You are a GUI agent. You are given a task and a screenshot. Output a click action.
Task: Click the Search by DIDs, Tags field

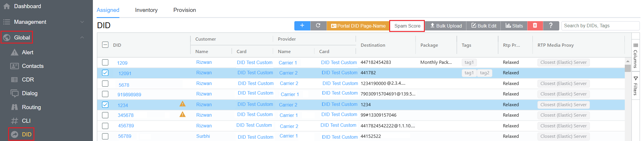(600, 26)
